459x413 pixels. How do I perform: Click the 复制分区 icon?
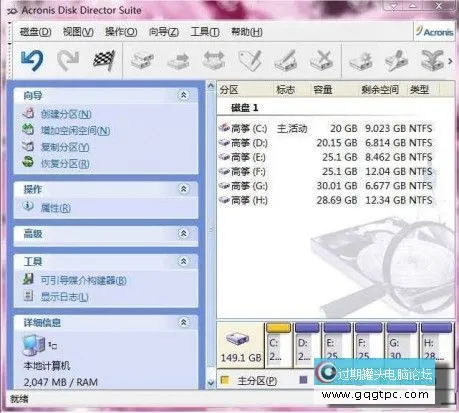point(28,146)
